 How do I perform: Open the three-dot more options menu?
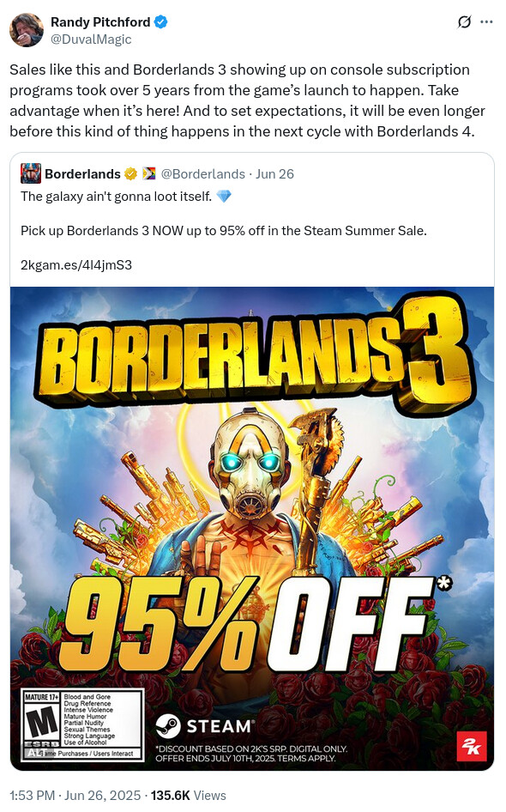pos(486,22)
